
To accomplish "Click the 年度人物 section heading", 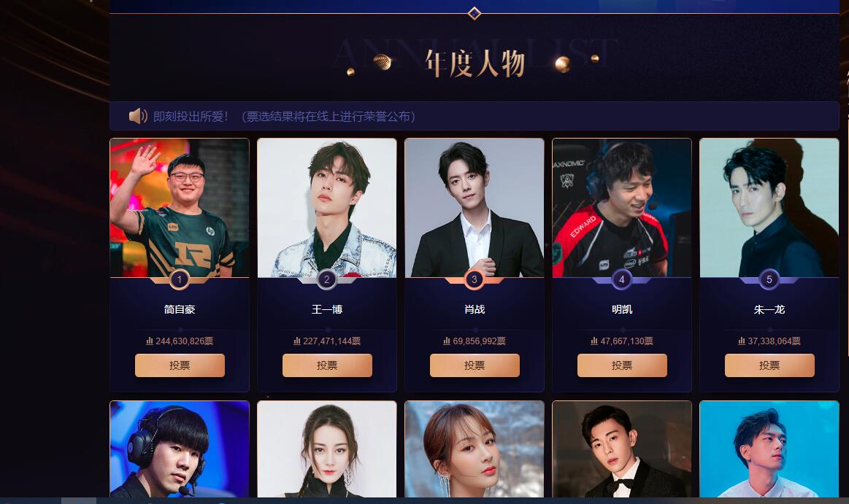I will (475, 63).
